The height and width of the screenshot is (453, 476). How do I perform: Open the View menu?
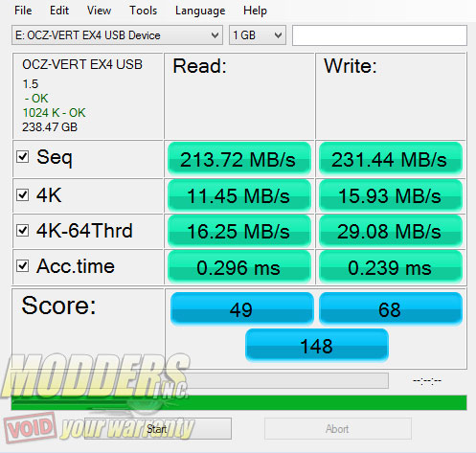[99, 11]
